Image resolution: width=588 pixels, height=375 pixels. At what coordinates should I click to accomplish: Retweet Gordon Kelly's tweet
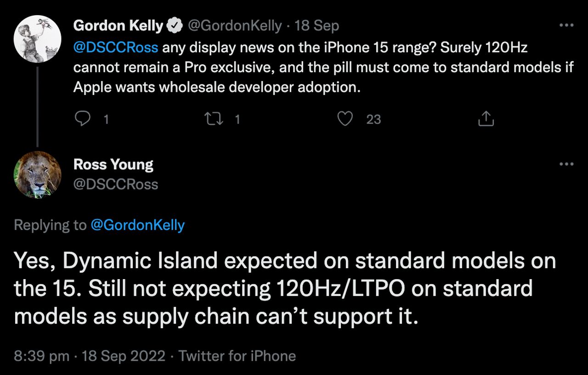[214, 119]
